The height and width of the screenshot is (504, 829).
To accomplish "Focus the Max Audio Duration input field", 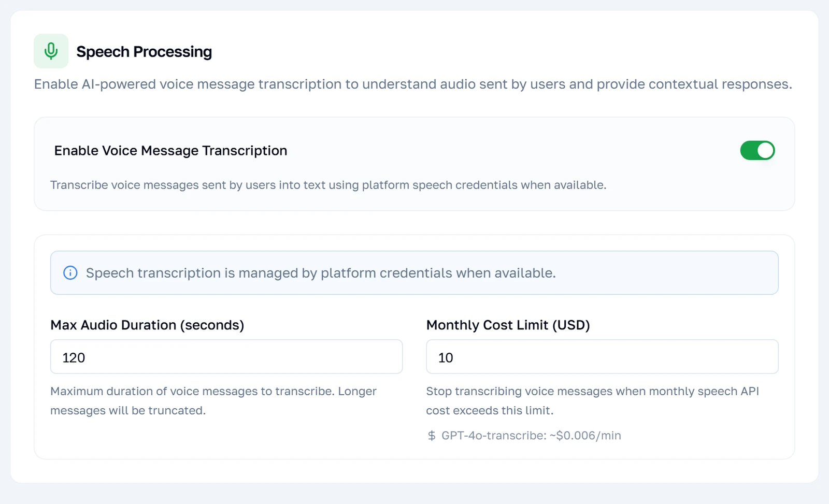I will click(x=226, y=357).
